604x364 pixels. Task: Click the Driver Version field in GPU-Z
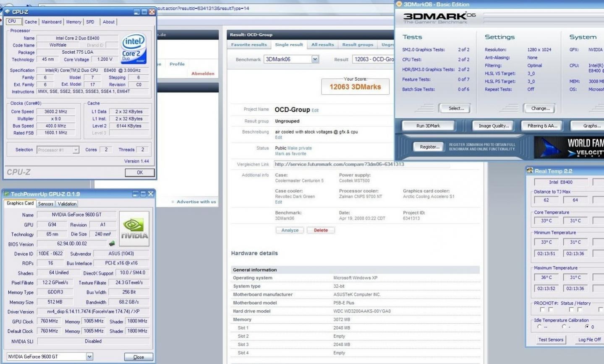point(93,312)
